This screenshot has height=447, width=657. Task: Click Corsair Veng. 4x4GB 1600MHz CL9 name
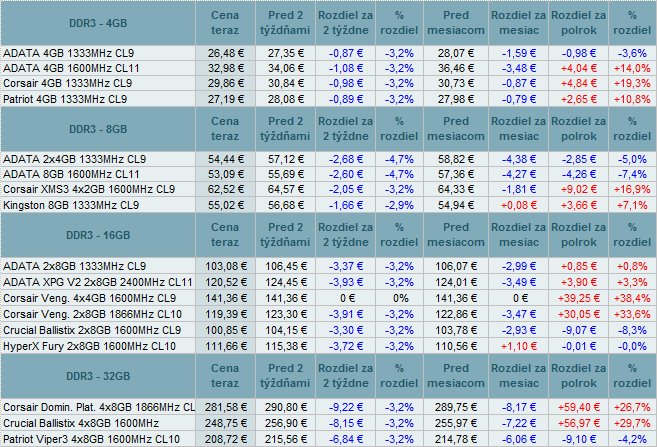(89, 298)
